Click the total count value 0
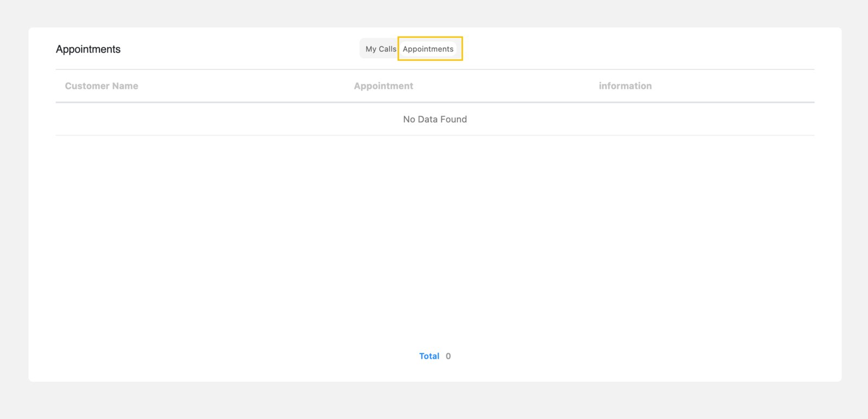 448,356
